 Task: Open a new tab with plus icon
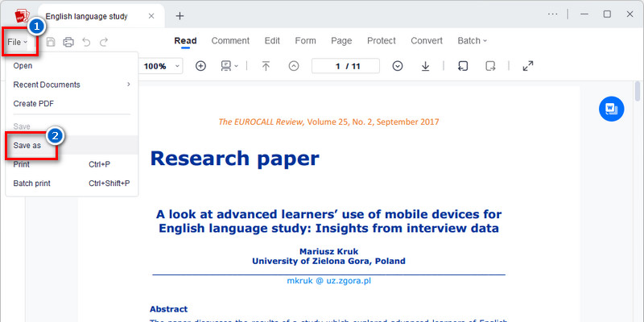[x=180, y=16]
